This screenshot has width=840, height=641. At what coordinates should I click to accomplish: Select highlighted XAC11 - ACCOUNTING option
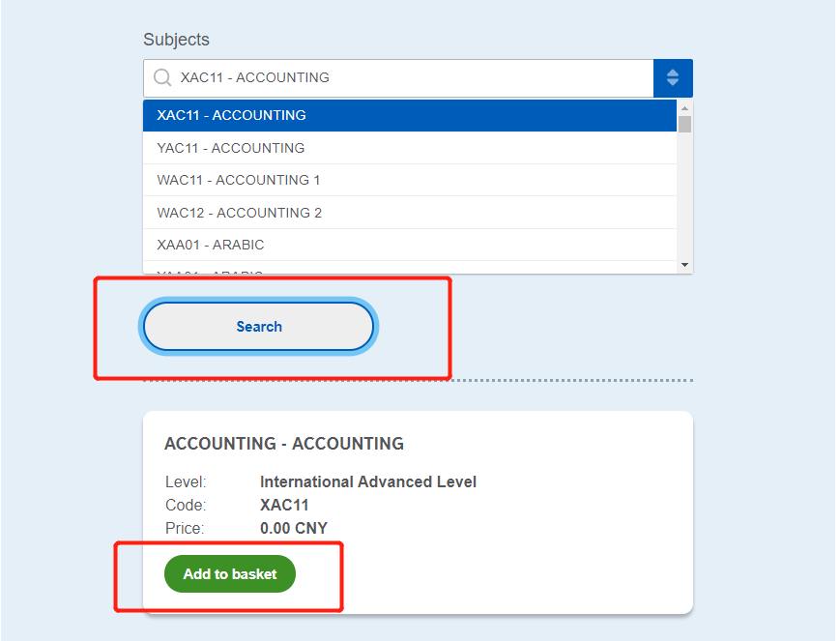(x=410, y=115)
